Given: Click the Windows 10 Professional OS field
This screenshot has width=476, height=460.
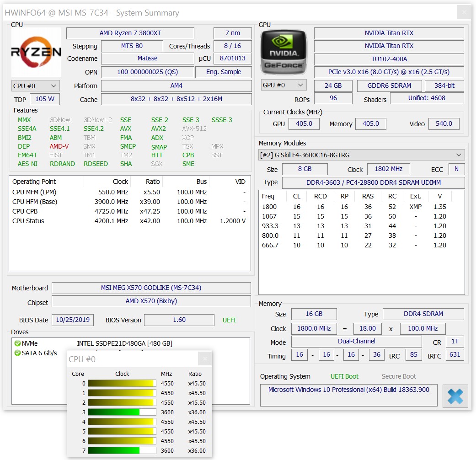Looking at the screenshot, I should [348, 396].
